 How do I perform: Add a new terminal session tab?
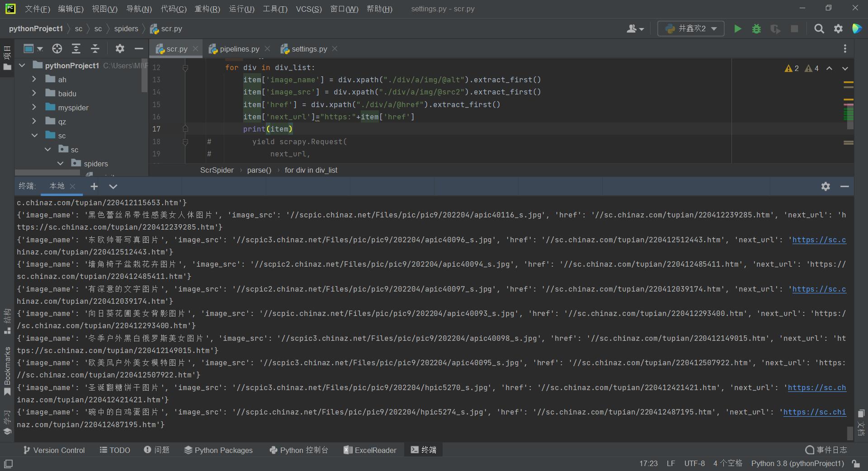point(94,186)
